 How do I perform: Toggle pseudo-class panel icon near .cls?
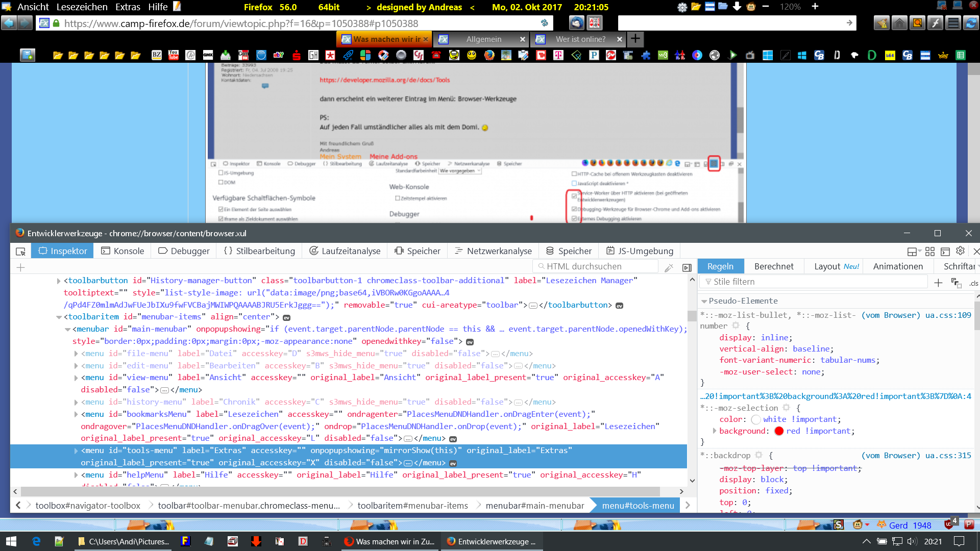(956, 283)
